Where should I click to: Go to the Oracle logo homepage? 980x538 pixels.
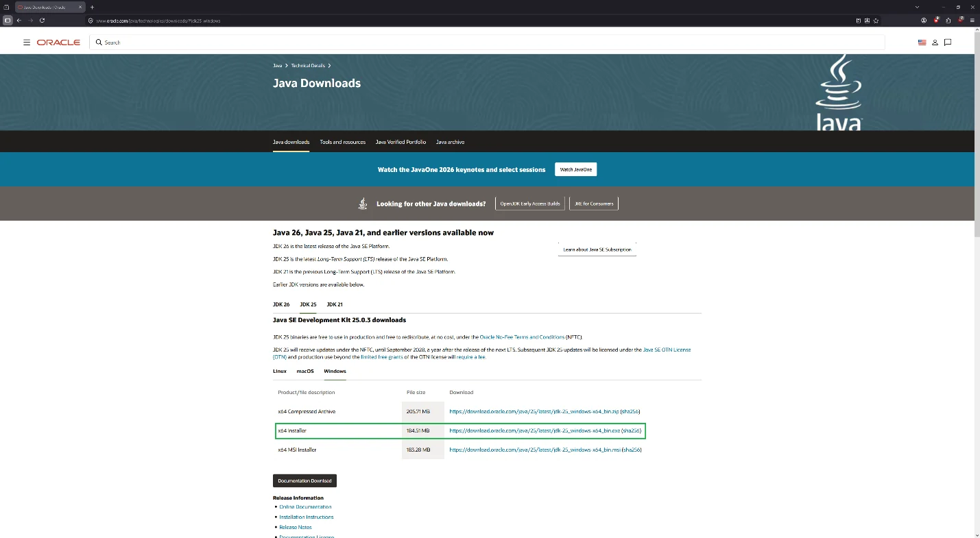(58, 42)
